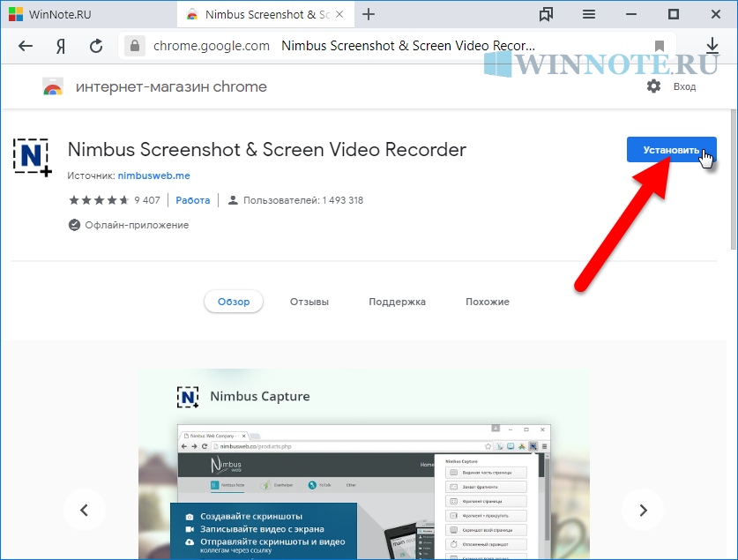Click the Nimbus Screenshot & Screen Video Recorder heading
Viewport: 738px width, 560px height.
point(267,150)
